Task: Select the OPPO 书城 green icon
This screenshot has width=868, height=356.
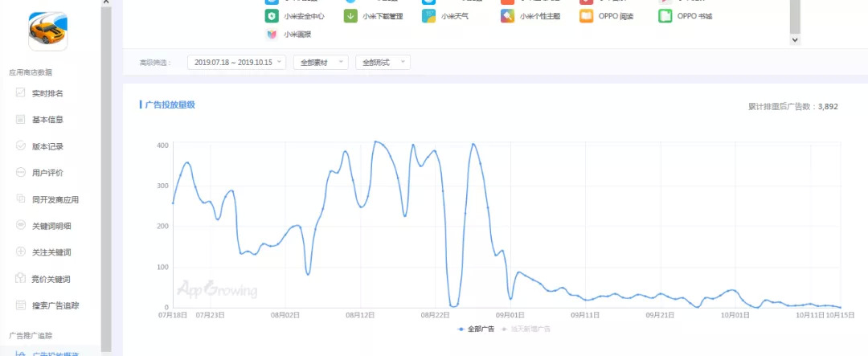Action: click(x=665, y=16)
